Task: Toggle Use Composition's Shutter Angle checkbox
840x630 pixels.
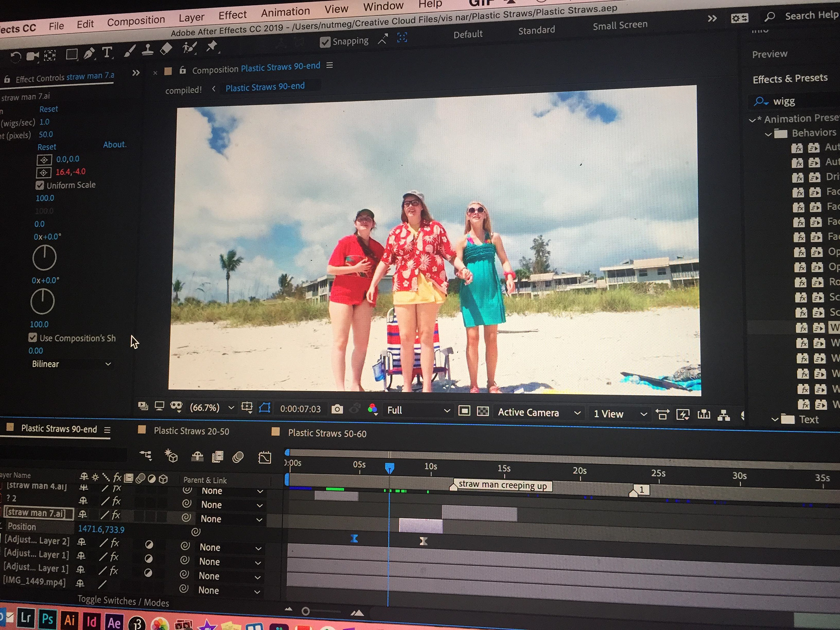Action: [33, 338]
